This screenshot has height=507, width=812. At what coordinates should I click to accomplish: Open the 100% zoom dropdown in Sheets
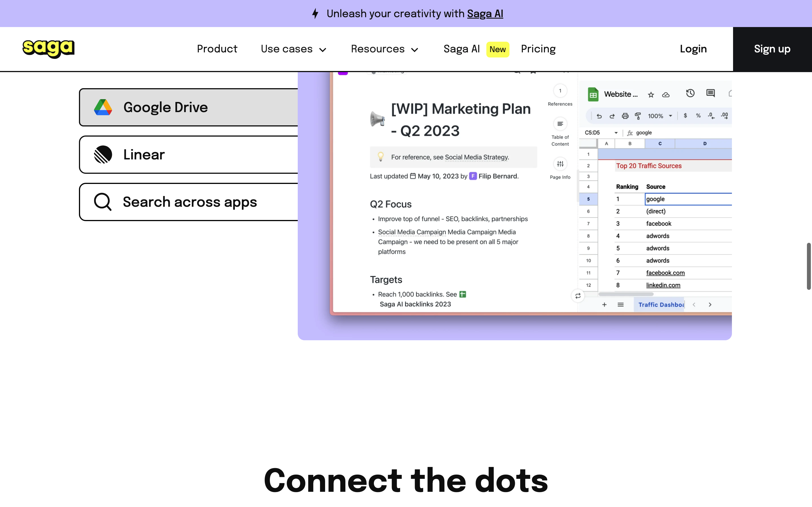(660, 116)
